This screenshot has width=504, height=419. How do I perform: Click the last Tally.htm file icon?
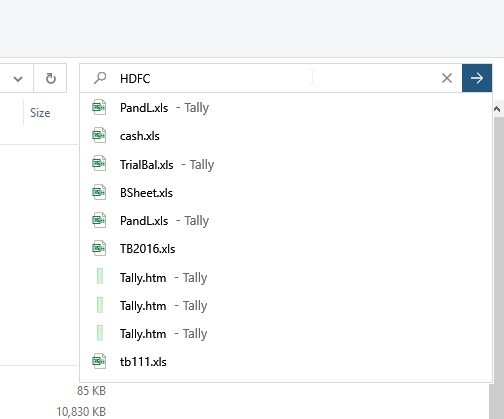100,333
